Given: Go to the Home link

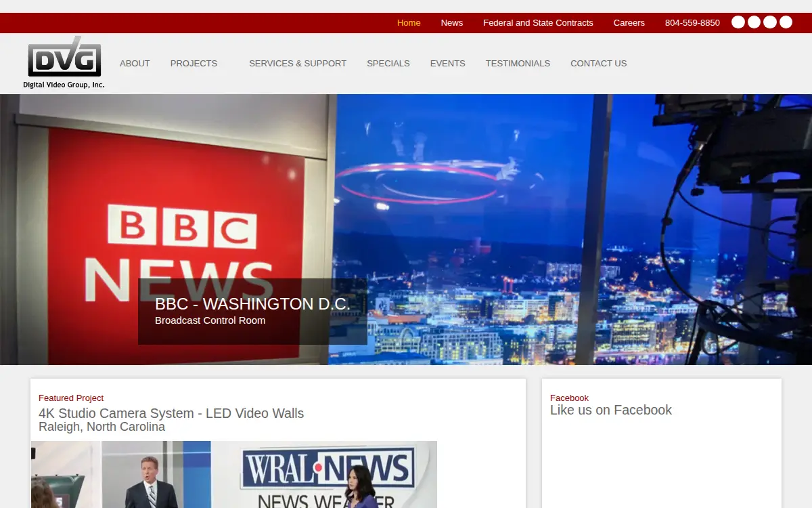Looking at the screenshot, I should (409, 23).
